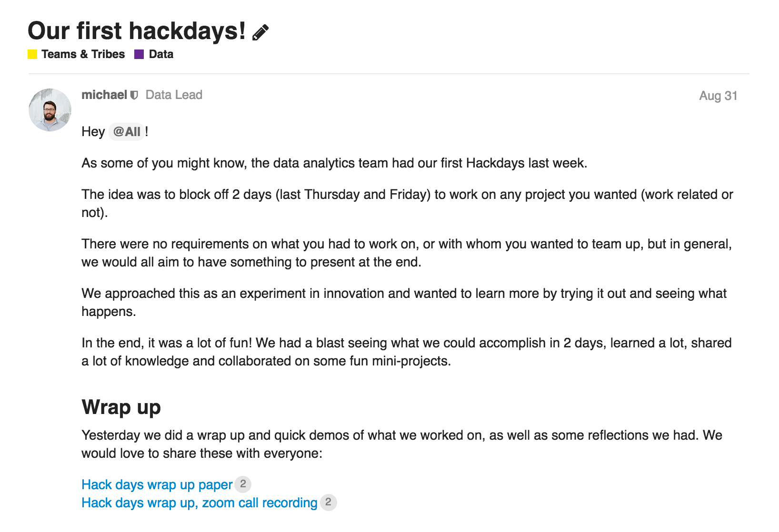Viewport: 779px width, 532px height.
Task: Click the badge showing 2 beside the wrap up paper link
Action: coord(243,484)
